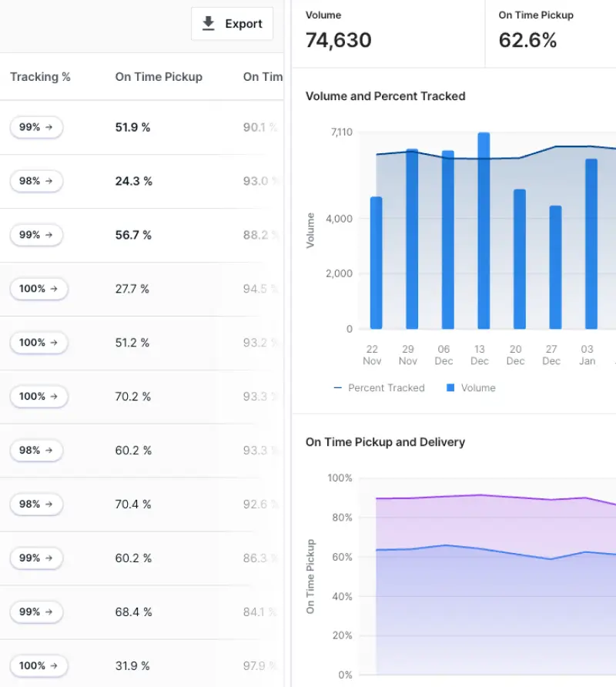Click the 06 Dec volume bar
This screenshot has height=687, width=616.
(448, 240)
